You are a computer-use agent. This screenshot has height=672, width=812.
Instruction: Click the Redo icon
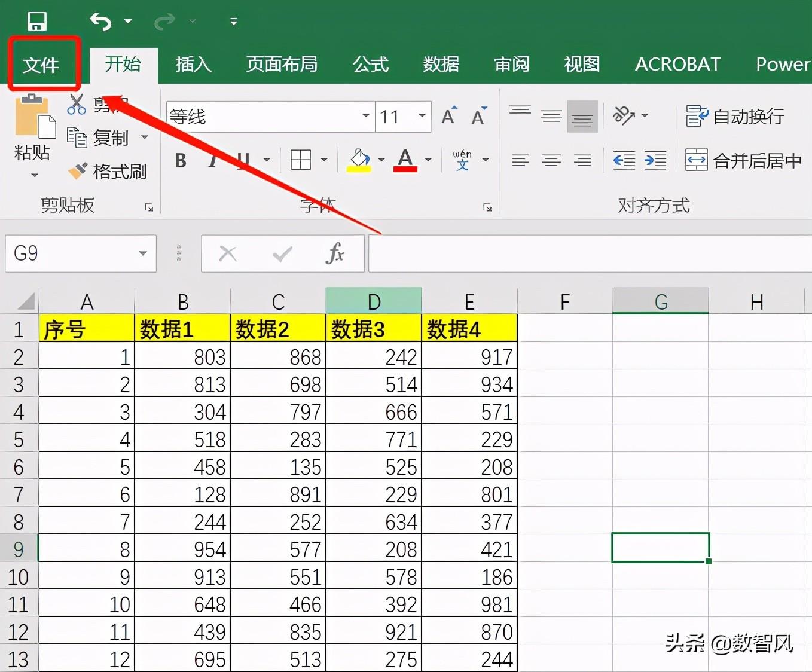point(164,21)
